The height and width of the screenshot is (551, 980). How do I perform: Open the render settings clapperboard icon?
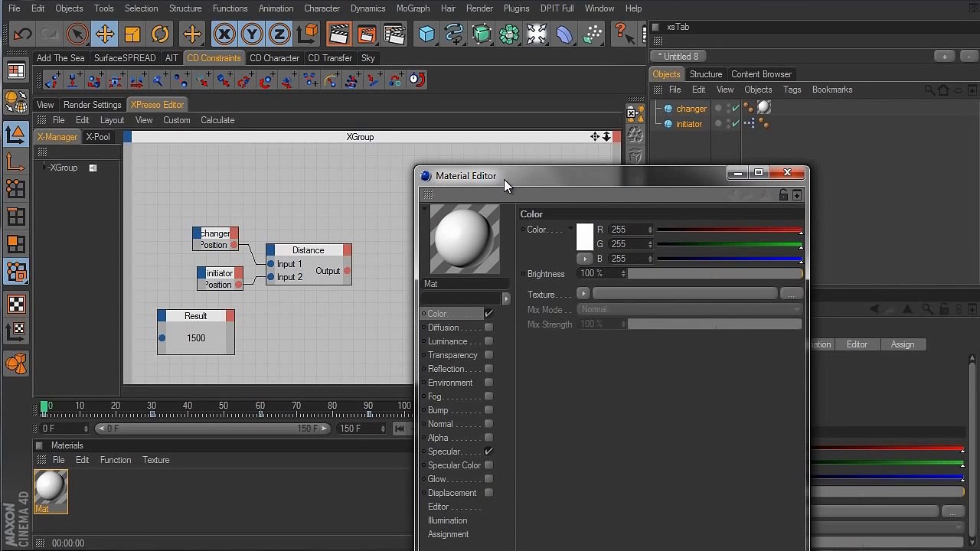tap(394, 34)
